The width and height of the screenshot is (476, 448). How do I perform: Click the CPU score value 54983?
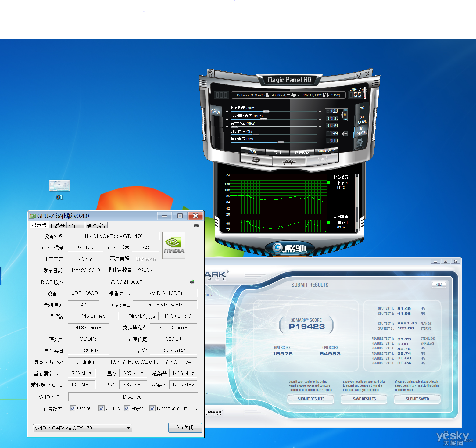pos(330,354)
